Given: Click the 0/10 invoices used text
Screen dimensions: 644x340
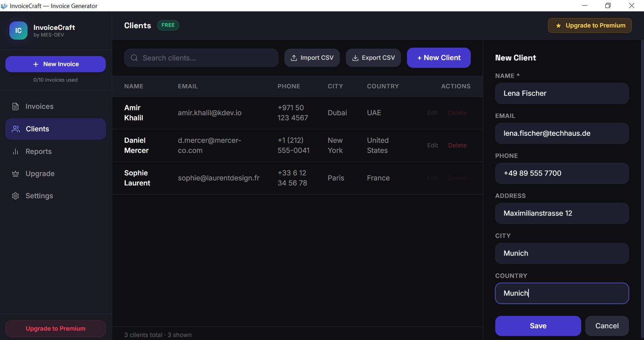Looking at the screenshot, I should click(56, 80).
